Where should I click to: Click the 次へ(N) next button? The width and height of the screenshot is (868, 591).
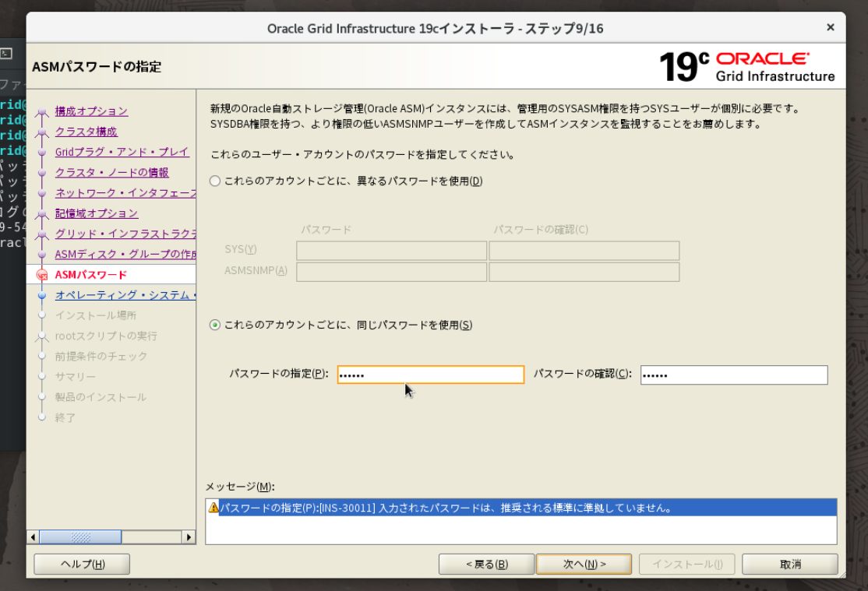[x=584, y=564]
